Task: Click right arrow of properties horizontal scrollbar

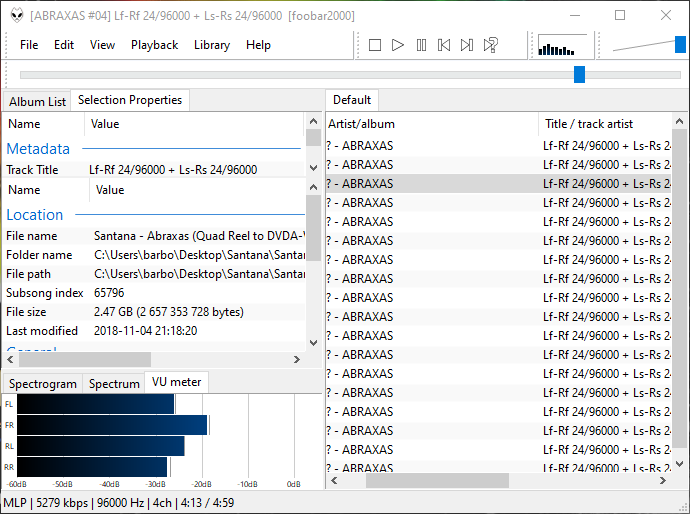Action: (297, 360)
